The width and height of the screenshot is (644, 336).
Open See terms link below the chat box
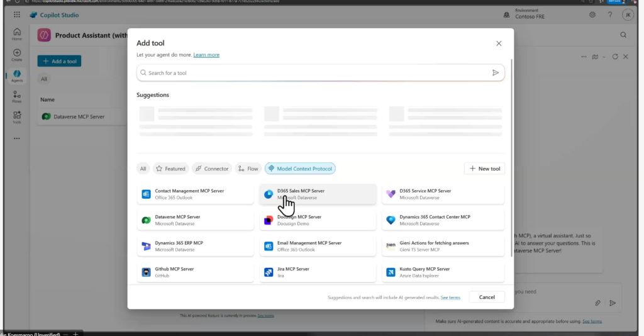click(x=592, y=321)
